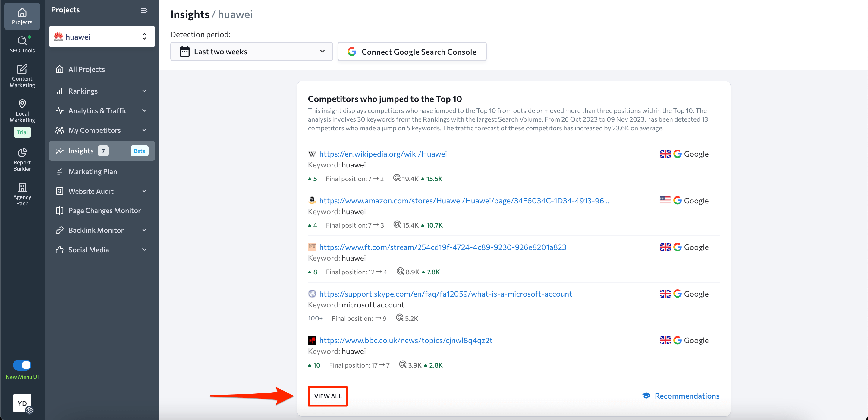The image size is (868, 420).
Task: Click the Backlink Monitor chain icon
Action: click(60, 231)
